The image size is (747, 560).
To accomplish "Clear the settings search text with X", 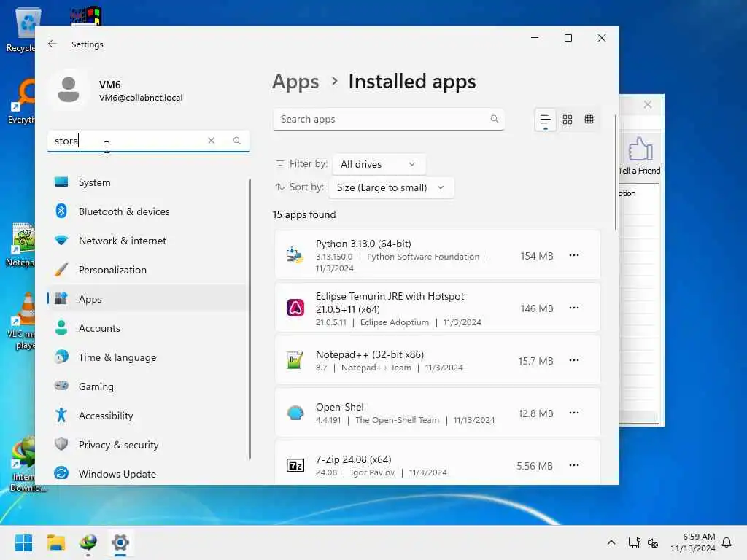I will pyautogui.click(x=211, y=141).
